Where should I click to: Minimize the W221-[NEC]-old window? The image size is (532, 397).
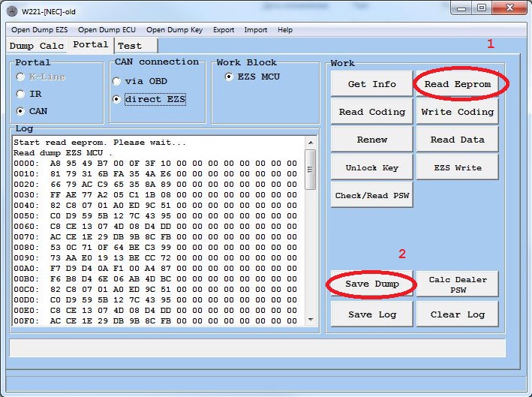[461, 8]
